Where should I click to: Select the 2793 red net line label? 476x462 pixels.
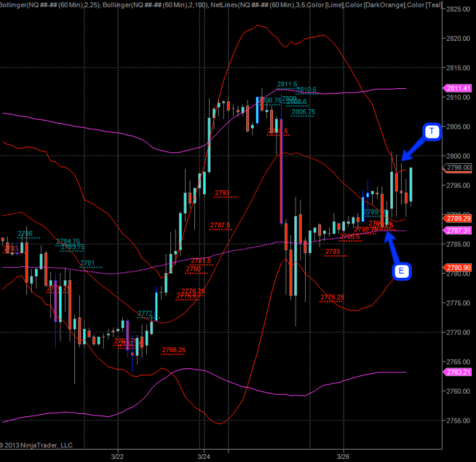click(223, 192)
